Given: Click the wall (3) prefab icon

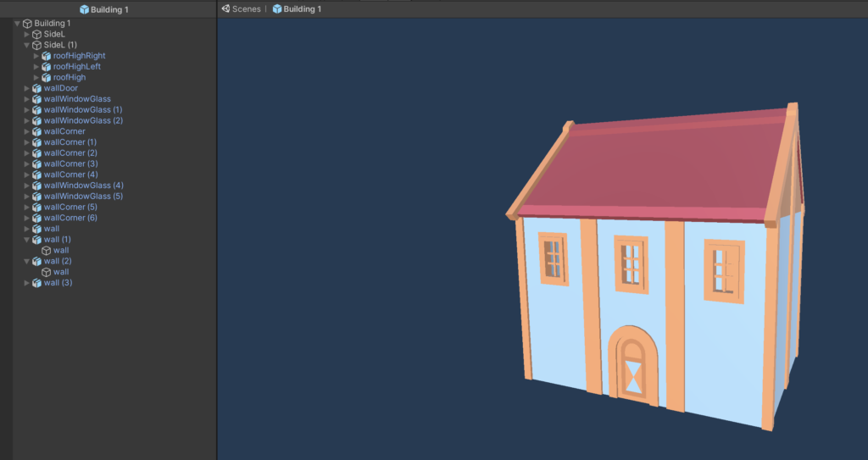Looking at the screenshot, I should tap(36, 283).
